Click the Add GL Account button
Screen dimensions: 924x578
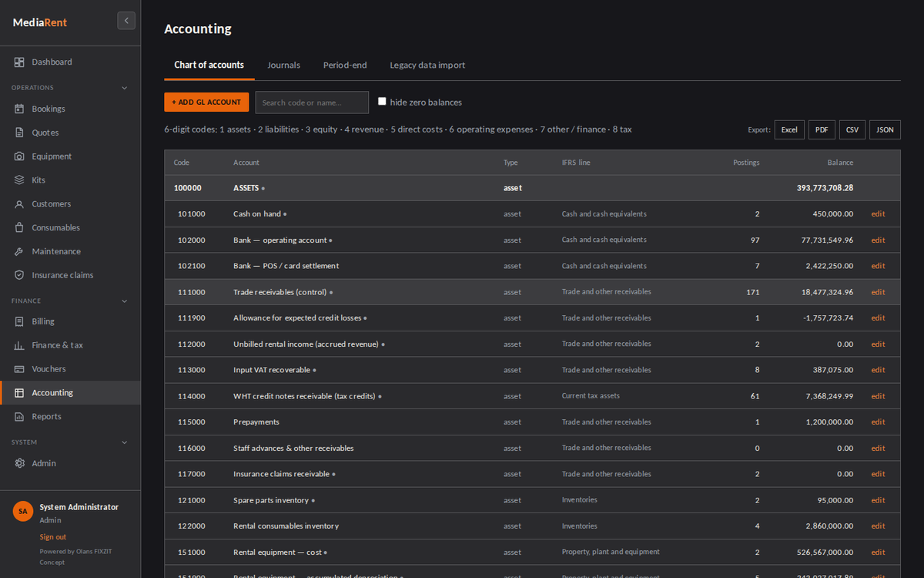[x=206, y=102]
